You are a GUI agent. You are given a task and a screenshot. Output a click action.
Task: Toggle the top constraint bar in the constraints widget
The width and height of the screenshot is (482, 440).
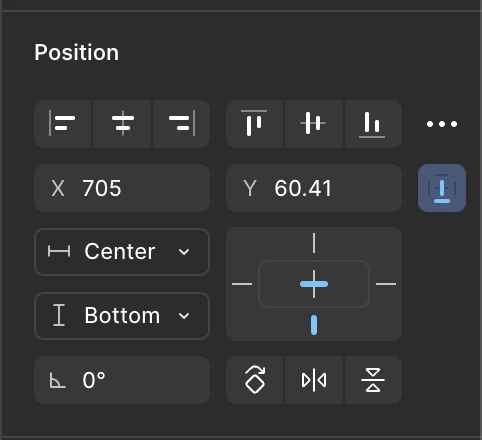[314, 243]
